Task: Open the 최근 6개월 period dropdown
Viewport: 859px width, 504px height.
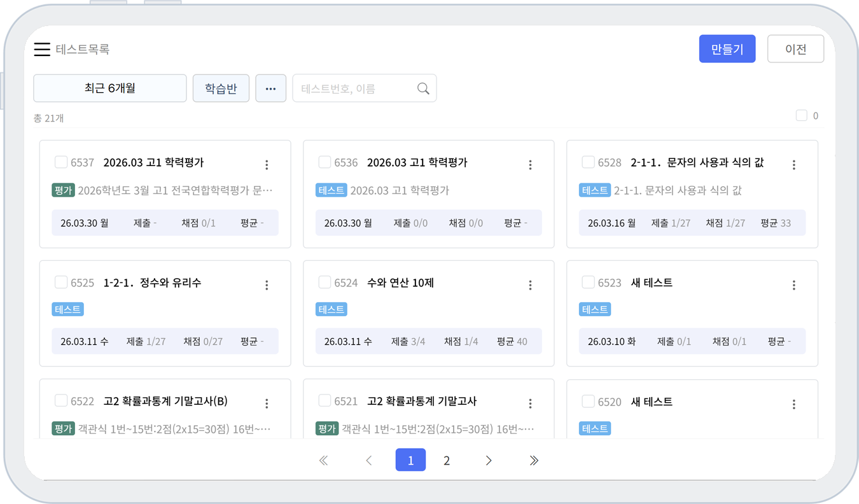Action: [110, 88]
